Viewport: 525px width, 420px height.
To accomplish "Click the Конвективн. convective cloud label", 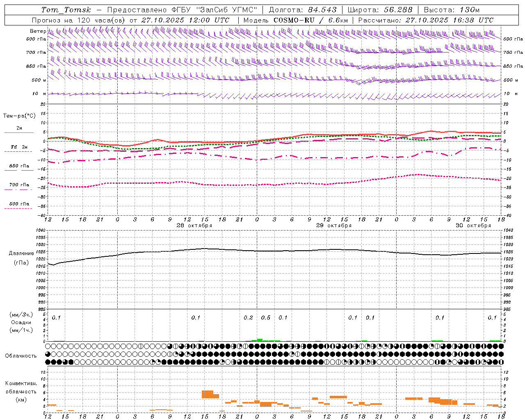I will click(x=21, y=383).
